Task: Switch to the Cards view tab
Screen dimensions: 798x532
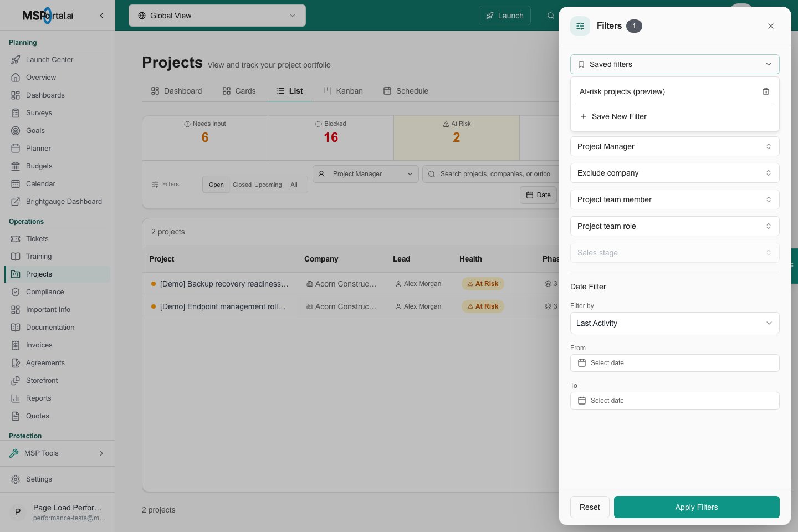Action: (239, 91)
